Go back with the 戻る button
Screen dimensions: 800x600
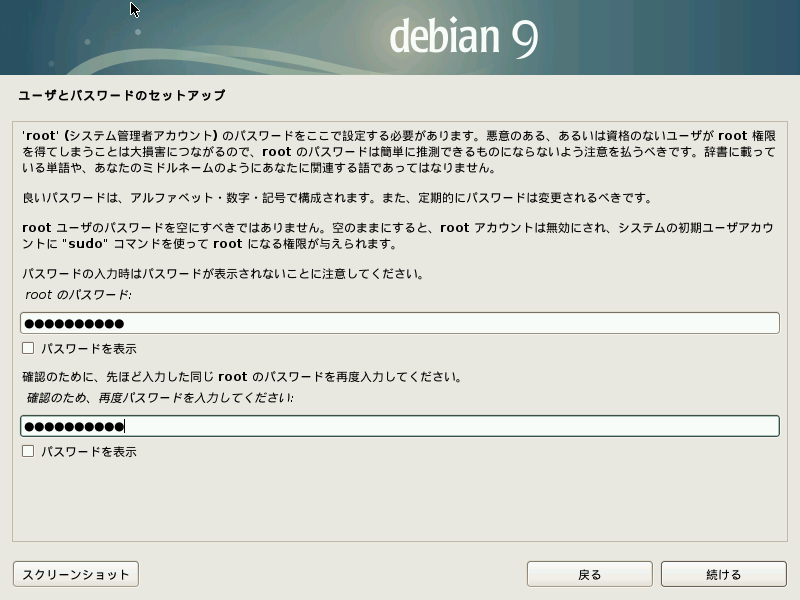(x=590, y=574)
